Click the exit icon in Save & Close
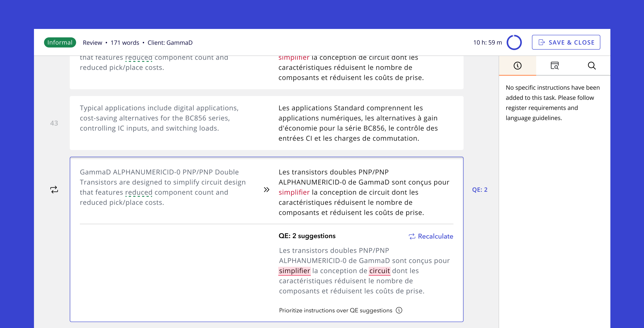This screenshot has height=328, width=644. pyautogui.click(x=542, y=42)
